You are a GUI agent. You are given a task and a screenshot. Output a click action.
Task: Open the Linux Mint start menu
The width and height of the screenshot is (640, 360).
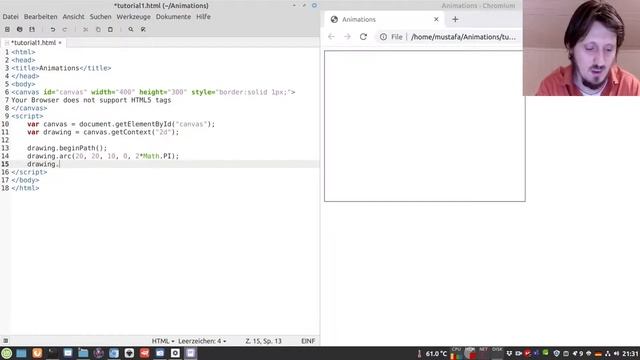pos(7,353)
